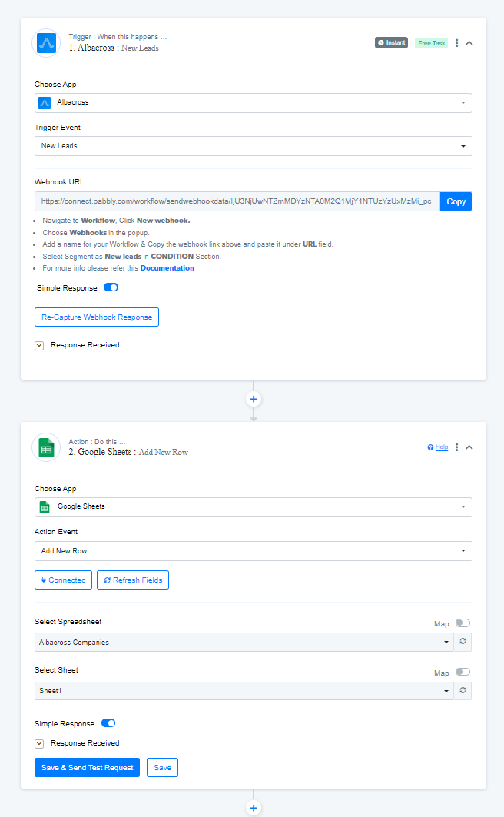Screen dimensions: 504x817
Task: Click the '1. Albacross : New Leads' title
Action: click(x=114, y=48)
